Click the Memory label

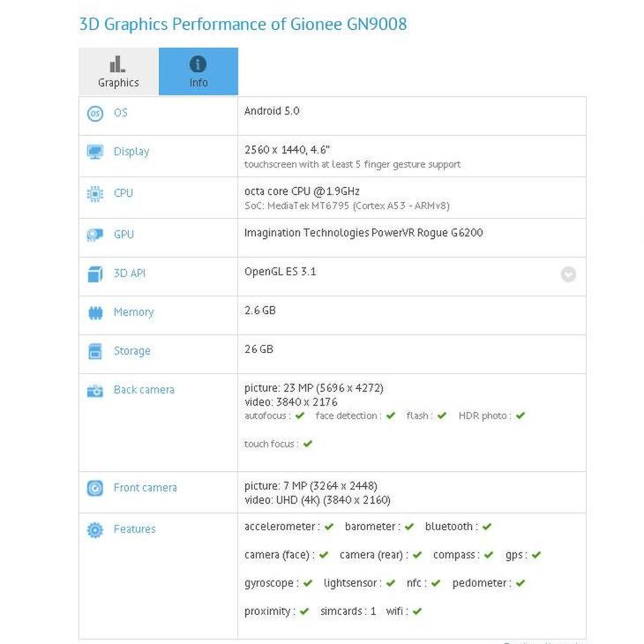click(x=133, y=312)
